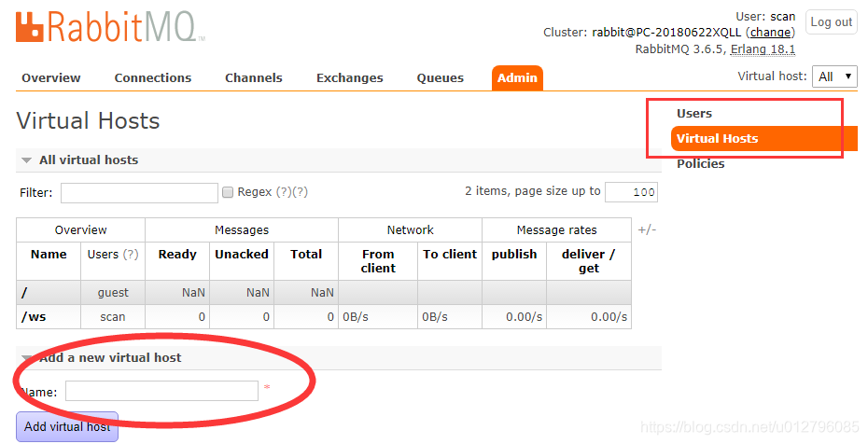The height and width of the screenshot is (444, 868).
Task: Enable the Regex filter checkbox
Action: pos(228,192)
